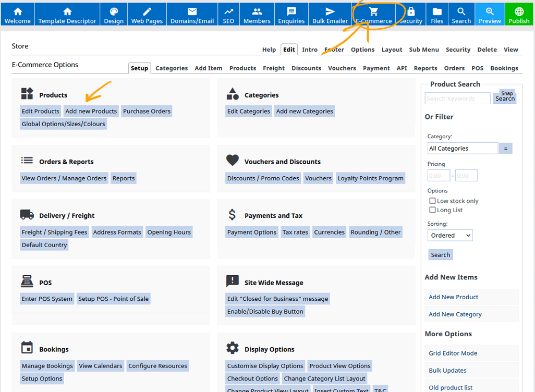Open the SEO trend chart icon
This screenshot has width=535, height=392.
coord(228,11)
